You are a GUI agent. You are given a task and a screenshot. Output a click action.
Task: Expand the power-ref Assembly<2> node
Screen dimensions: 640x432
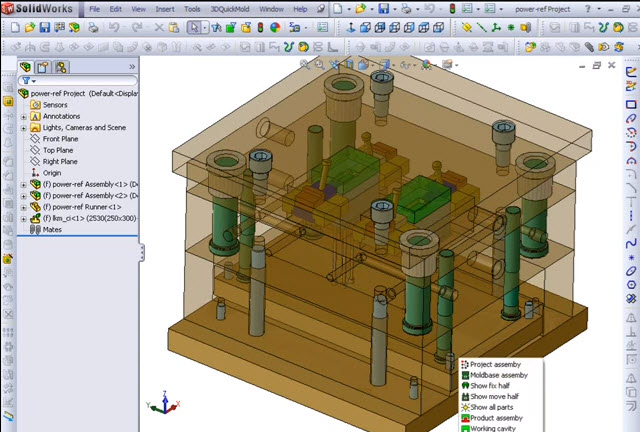[23, 196]
